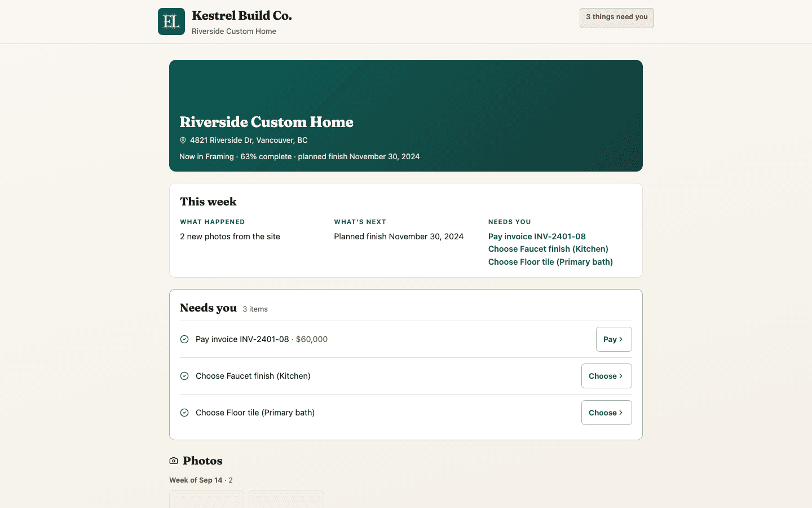Pay invoice INV-2401-08 using the Pay button
The height and width of the screenshot is (508, 812).
pos(614,339)
